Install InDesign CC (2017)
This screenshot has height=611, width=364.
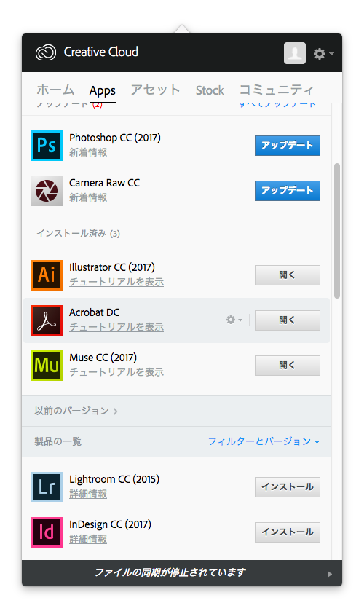[x=288, y=532]
